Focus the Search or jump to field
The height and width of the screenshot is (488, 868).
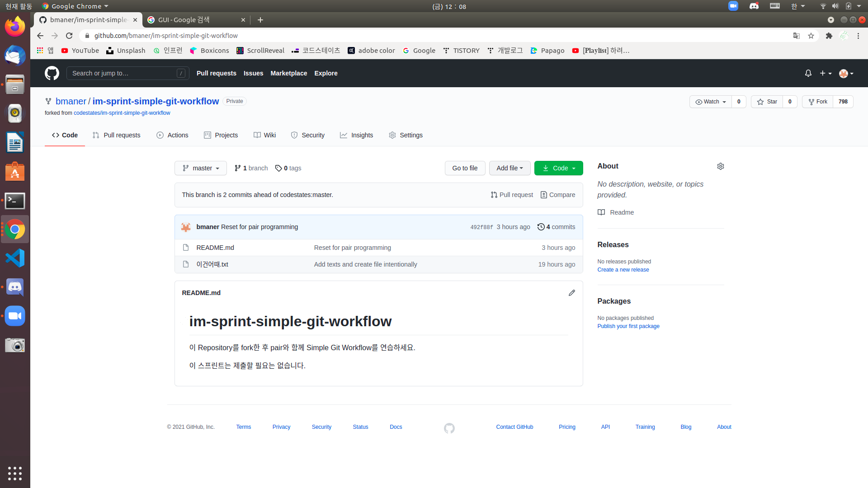point(123,73)
